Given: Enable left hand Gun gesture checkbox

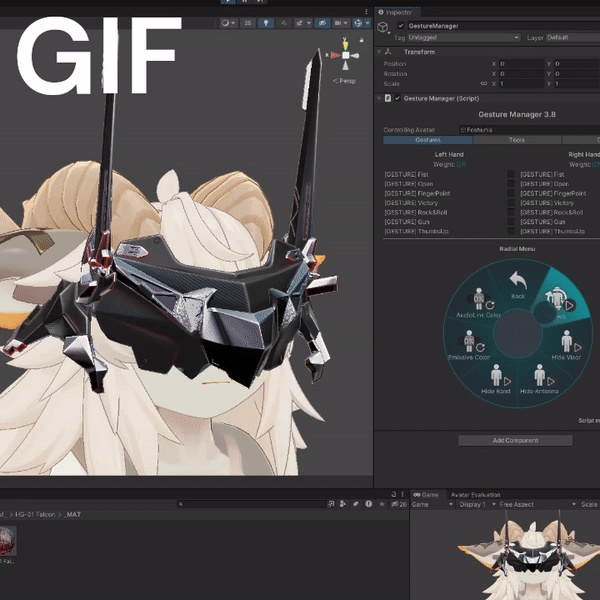Looking at the screenshot, I should pos(511,222).
